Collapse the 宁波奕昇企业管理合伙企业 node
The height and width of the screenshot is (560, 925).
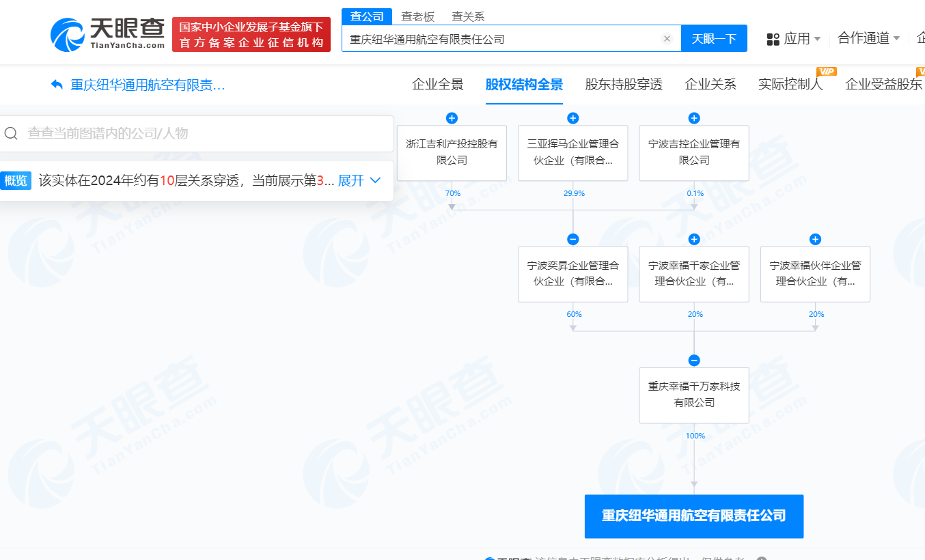pos(573,239)
